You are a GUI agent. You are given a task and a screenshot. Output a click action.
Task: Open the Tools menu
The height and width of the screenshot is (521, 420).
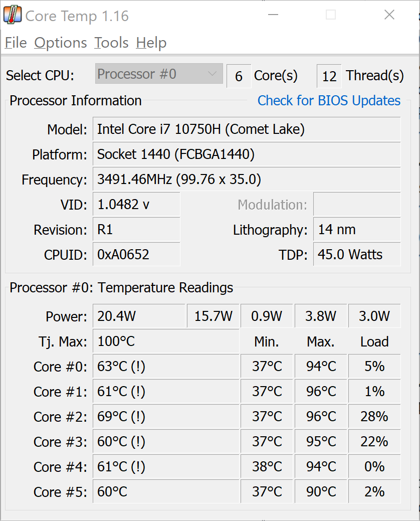click(x=111, y=43)
